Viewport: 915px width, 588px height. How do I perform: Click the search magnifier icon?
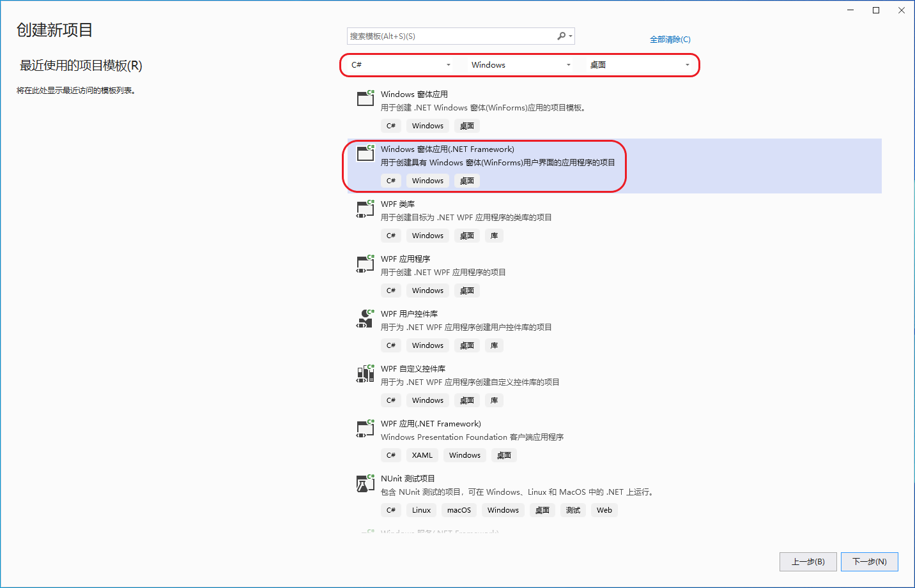pos(562,36)
